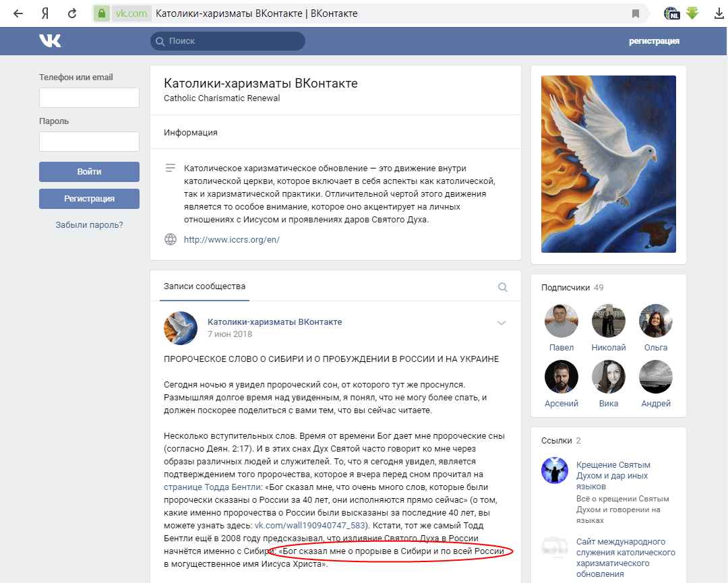728x583 pixels.
Task: Open the Yandex home button
Action: tap(45, 13)
